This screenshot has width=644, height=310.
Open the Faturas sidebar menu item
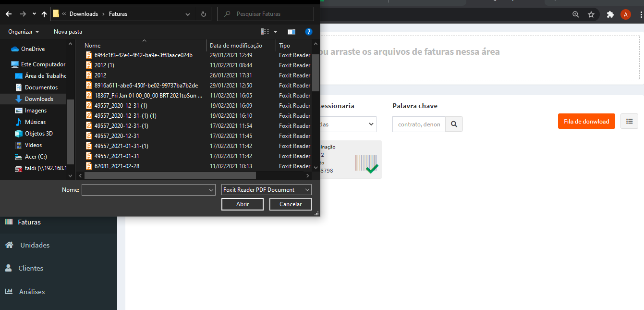point(29,222)
